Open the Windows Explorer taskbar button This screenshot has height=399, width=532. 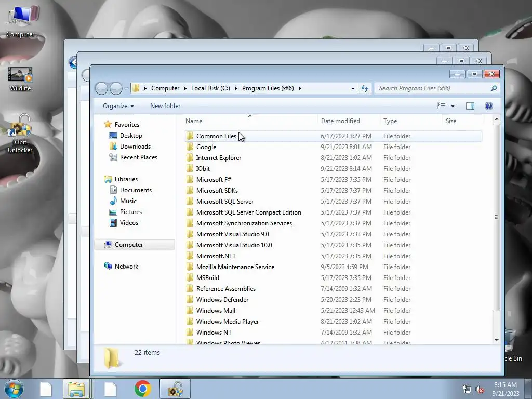tap(77, 389)
